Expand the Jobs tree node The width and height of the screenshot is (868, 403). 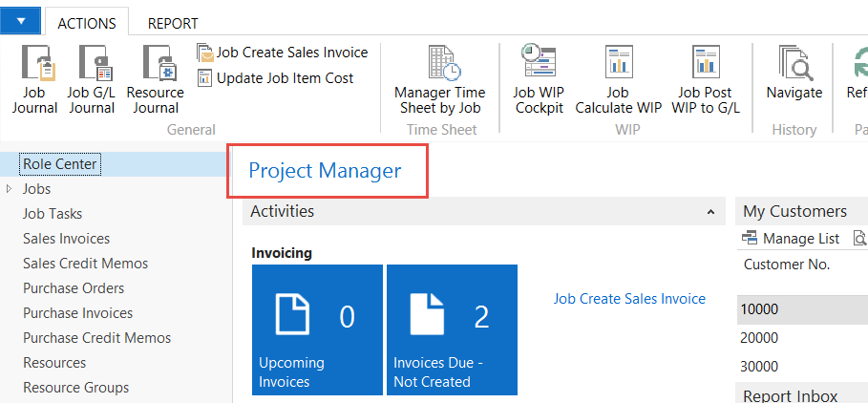point(9,189)
